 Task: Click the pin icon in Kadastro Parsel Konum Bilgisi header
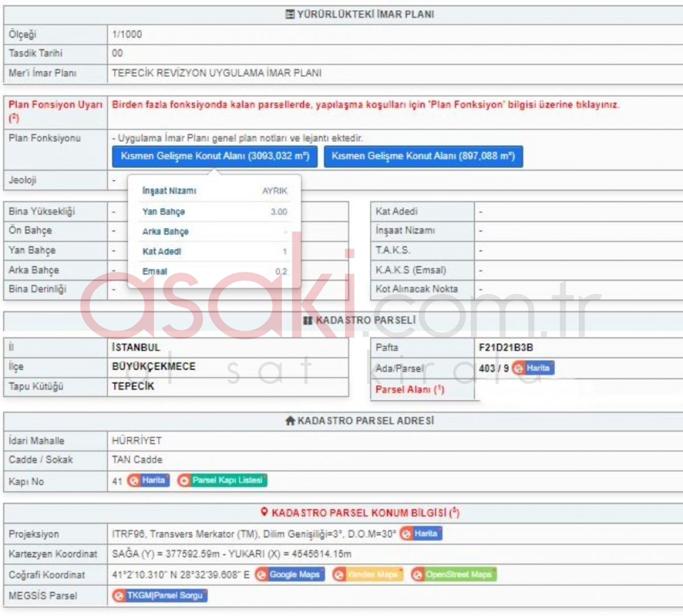tap(264, 512)
